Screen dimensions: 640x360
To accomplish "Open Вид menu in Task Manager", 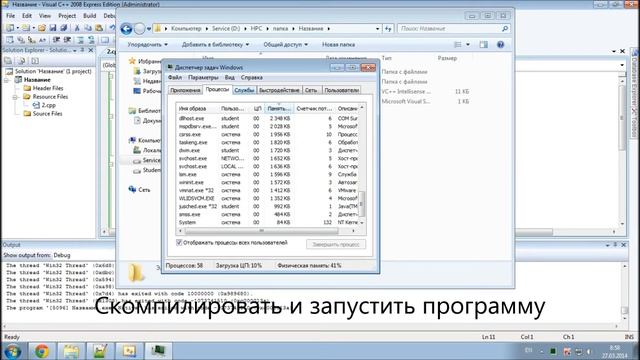I will coord(230,77).
